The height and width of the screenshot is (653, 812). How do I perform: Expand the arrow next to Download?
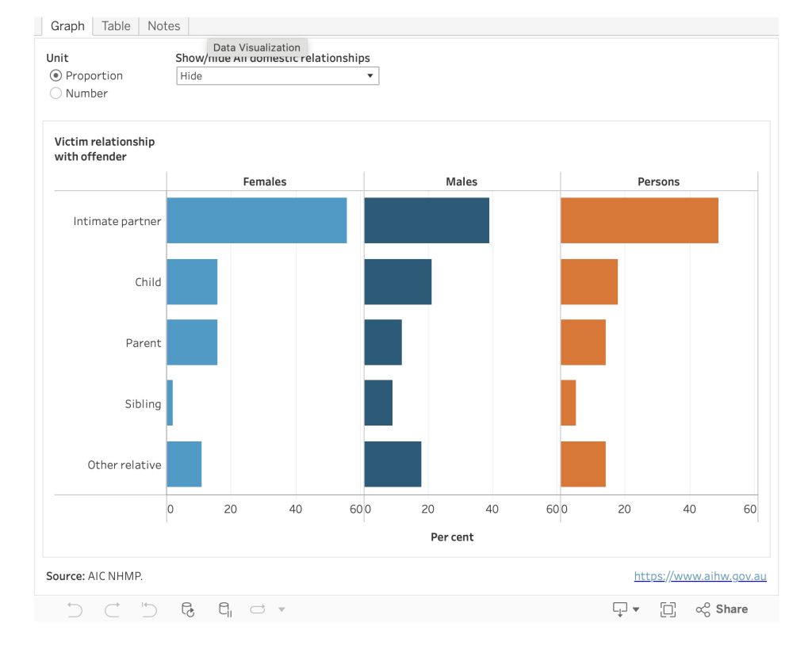(x=636, y=609)
